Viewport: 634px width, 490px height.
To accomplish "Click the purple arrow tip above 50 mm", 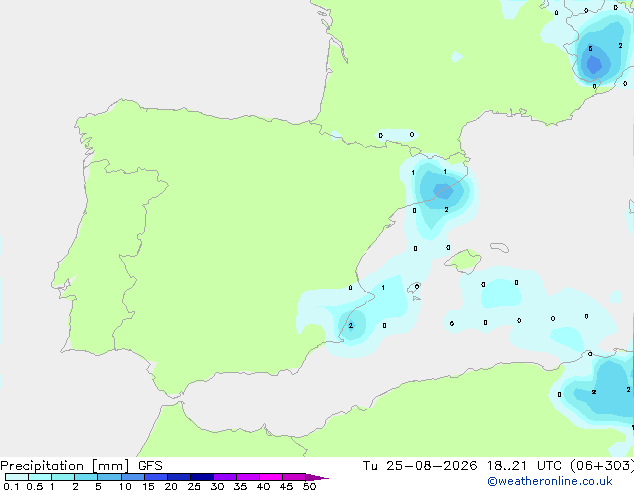I will (317, 477).
